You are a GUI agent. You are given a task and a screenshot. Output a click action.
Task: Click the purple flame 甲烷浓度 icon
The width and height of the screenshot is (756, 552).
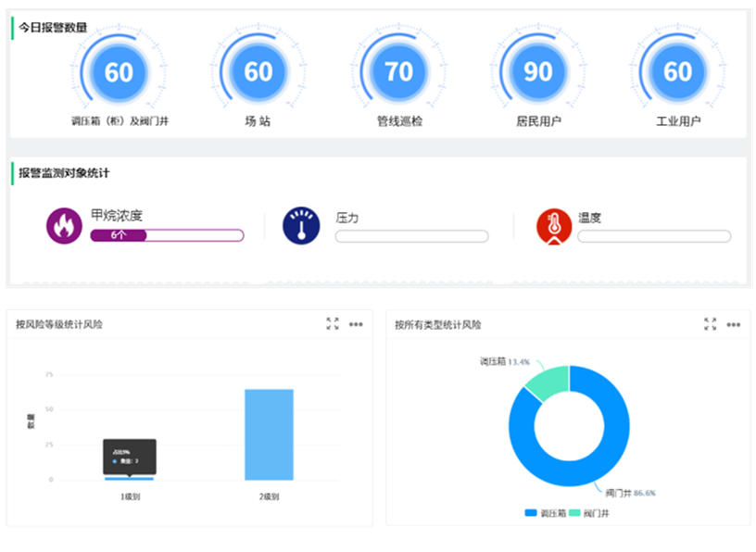click(64, 226)
